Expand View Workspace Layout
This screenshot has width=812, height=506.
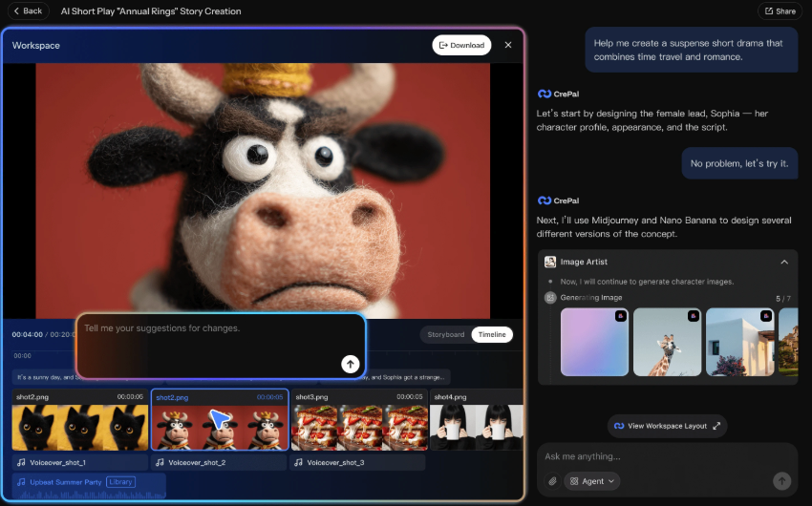coord(667,426)
